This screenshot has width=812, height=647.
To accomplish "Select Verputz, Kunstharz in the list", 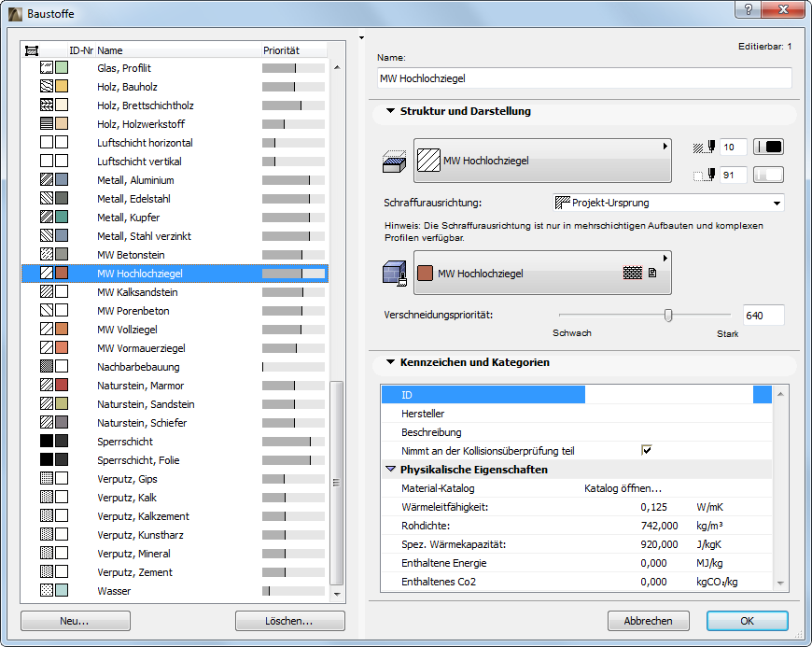I will (x=175, y=534).
